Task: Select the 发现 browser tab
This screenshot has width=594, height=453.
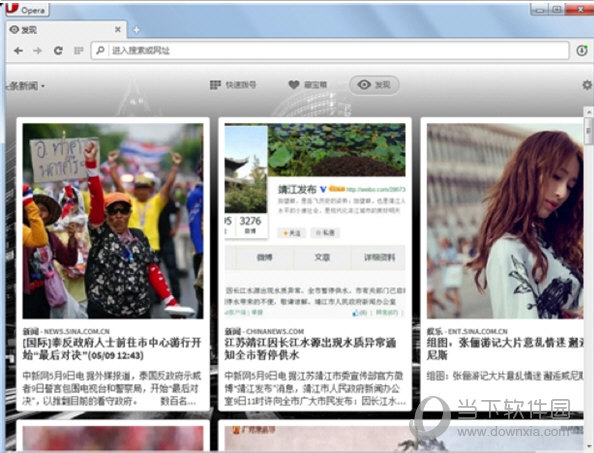Action: pos(66,30)
